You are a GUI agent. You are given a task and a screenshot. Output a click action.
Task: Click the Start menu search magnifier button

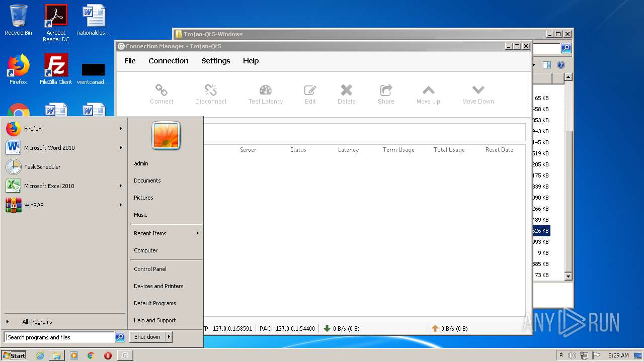(120, 337)
